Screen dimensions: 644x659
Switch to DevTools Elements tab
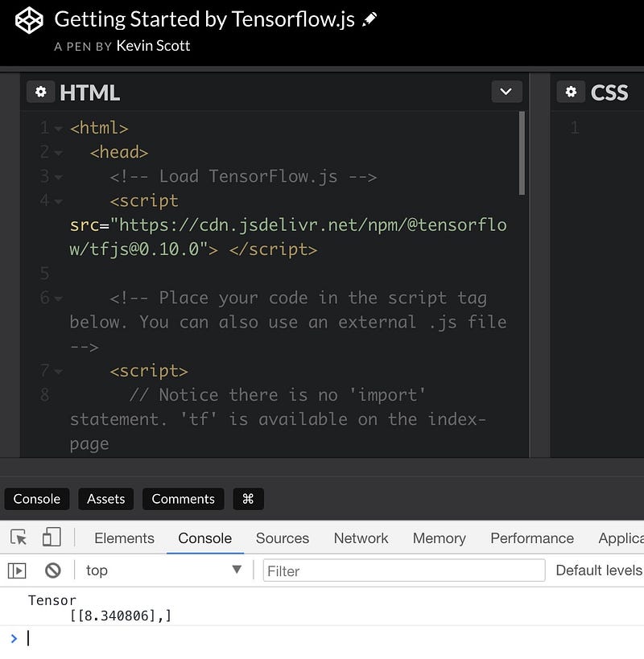[x=125, y=538]
